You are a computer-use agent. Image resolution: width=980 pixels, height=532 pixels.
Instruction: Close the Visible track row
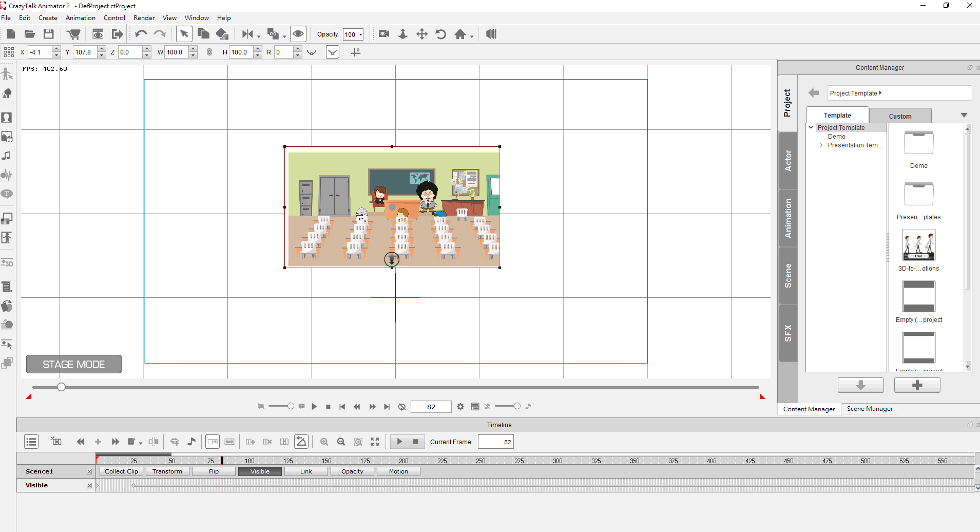89,485
